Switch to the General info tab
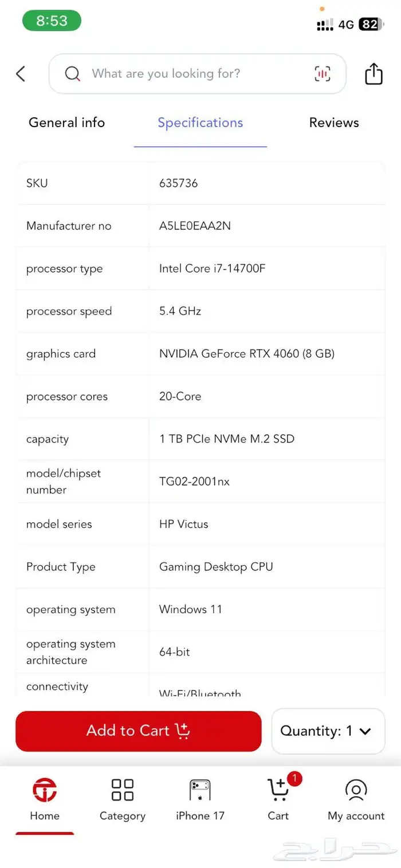This screenshot has width=401, height=868. (x=66, y=123)
